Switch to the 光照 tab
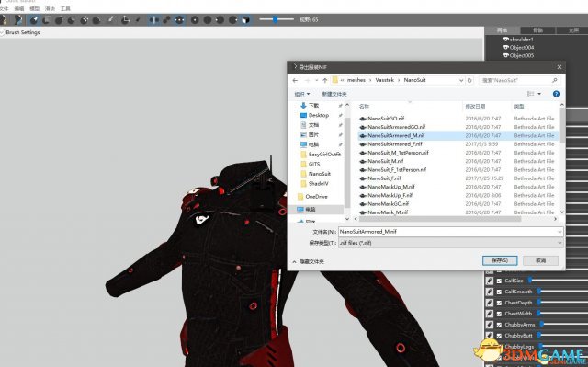This screenshot has width=588, height=367. click(x=572, y=30)
